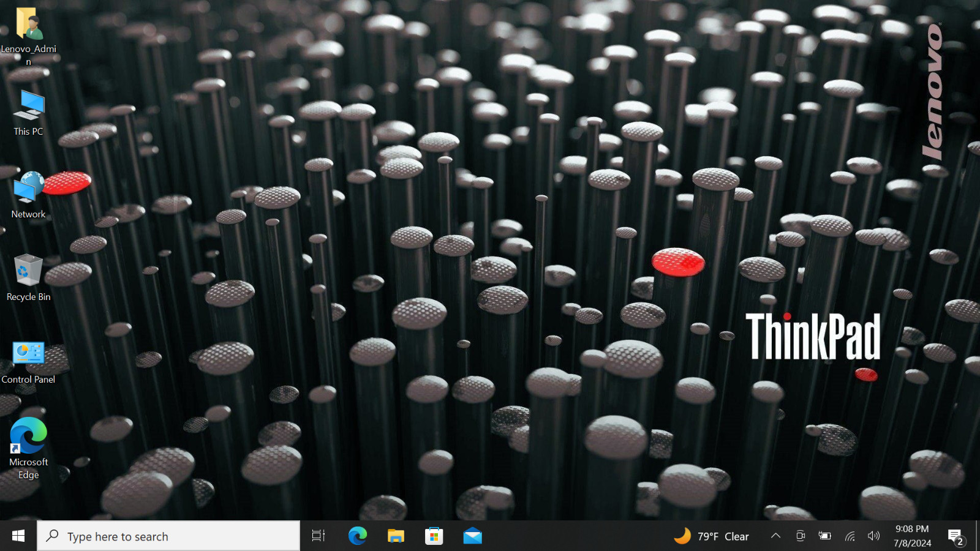Click the 'Type here to search' box
The image size is (980, 551).
point(168,536)
